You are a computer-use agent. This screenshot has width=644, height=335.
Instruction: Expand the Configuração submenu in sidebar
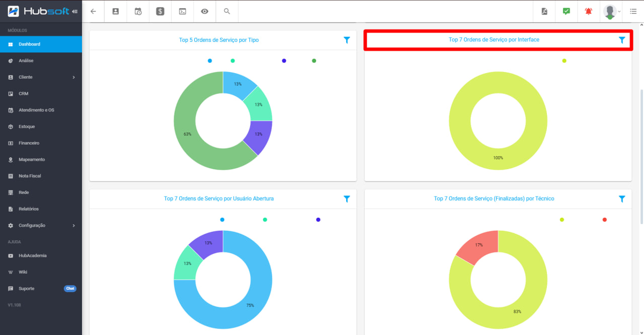(73, 225)
